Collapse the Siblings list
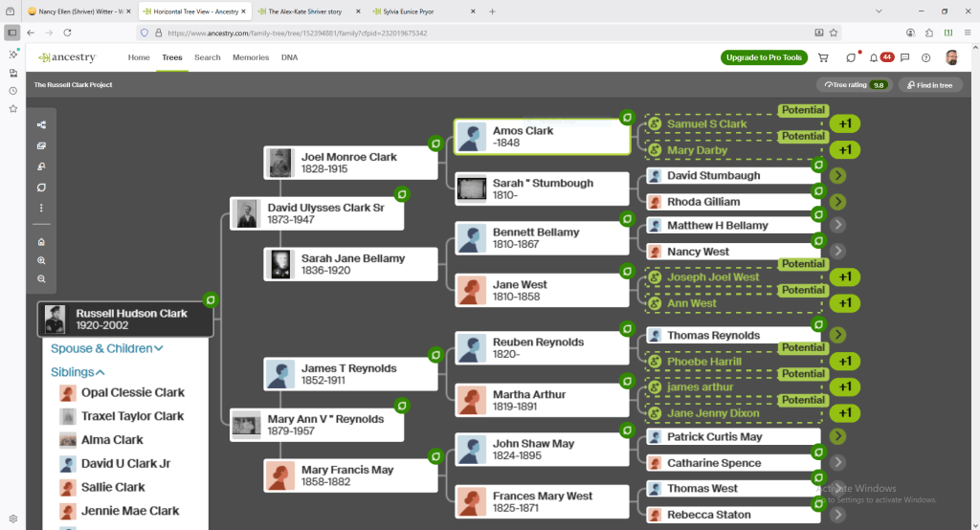Viewport: 980px width, 530px height. coord(78,372)
